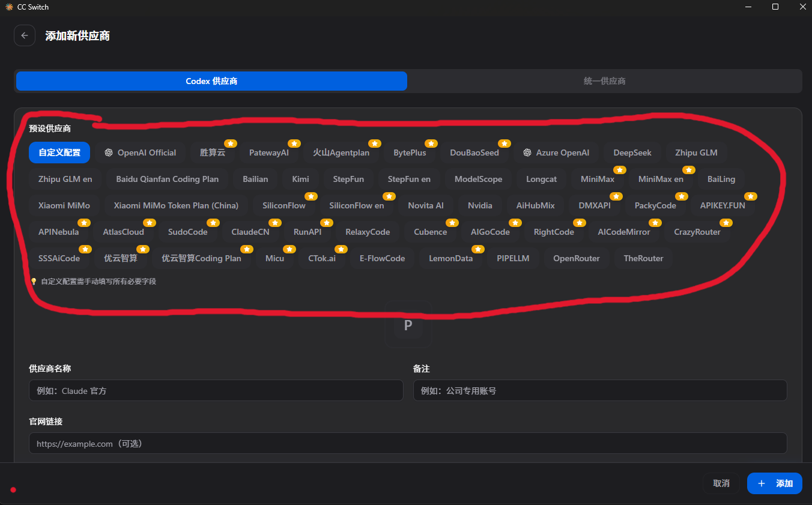Pick the DouBaoSeed preset

point(474,153)
